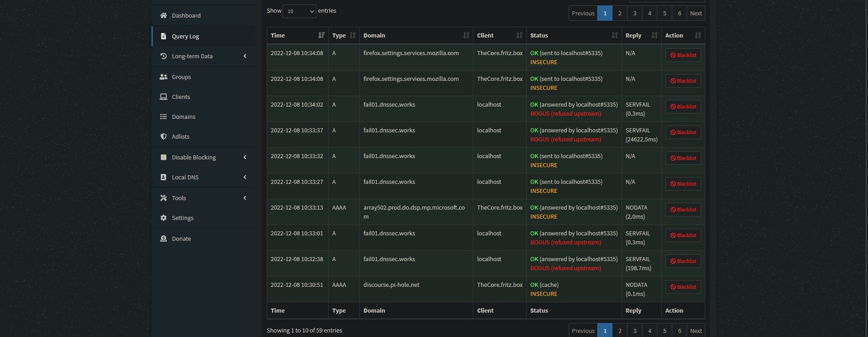Blacklist the array502 microsoft domain entry
The width and height of the screenshot is (868, 337).
click(x=683, y=210)
